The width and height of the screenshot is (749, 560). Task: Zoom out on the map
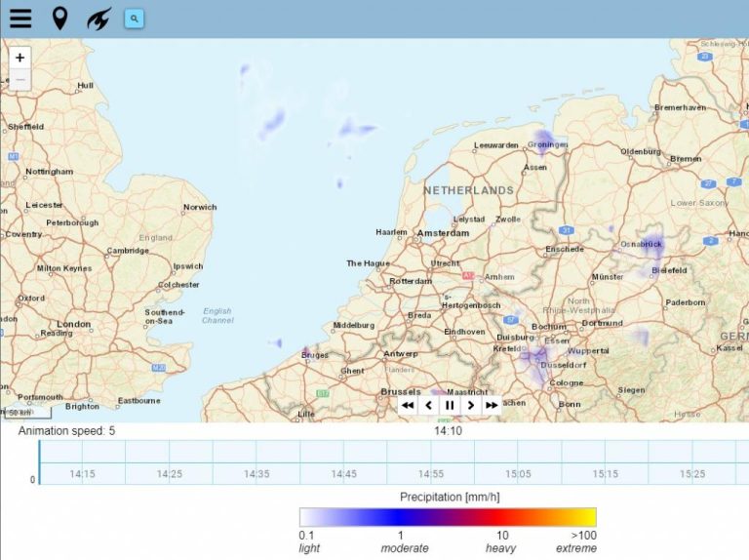pyautogui.click(x=20, y=79)
